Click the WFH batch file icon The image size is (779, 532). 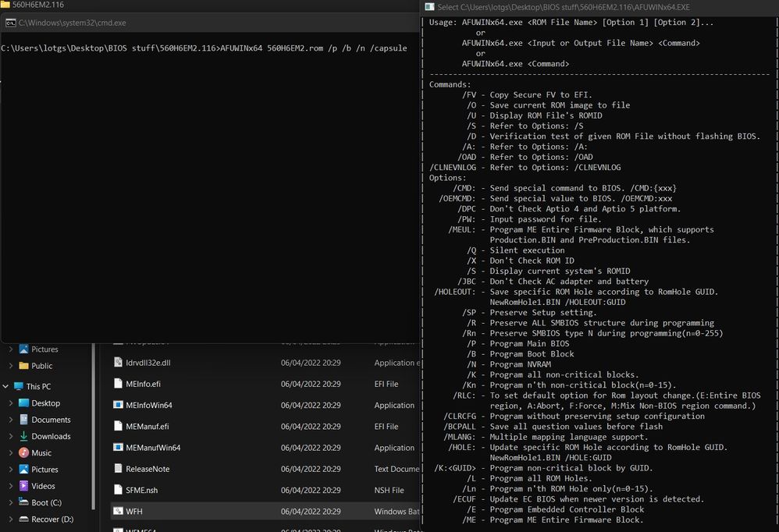(118, 511)
